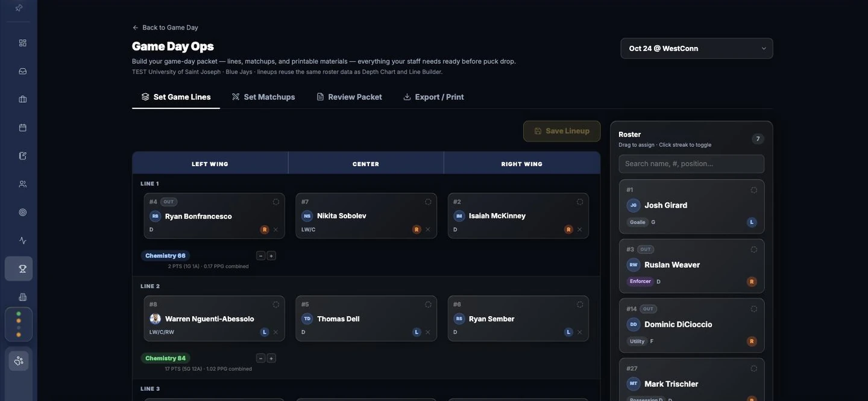
Task: Remove Ryan Bonfrancesco from Line 1
Action: point(275,229)
